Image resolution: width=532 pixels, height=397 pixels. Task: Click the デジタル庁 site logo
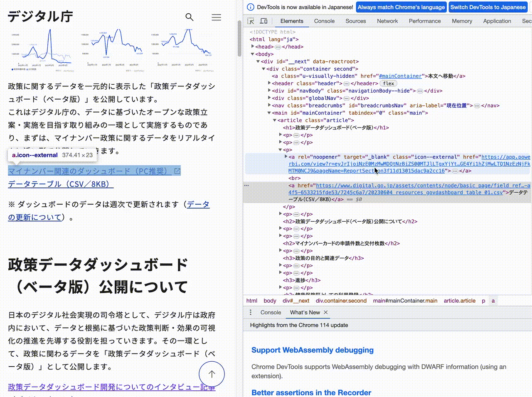point(40,17)
